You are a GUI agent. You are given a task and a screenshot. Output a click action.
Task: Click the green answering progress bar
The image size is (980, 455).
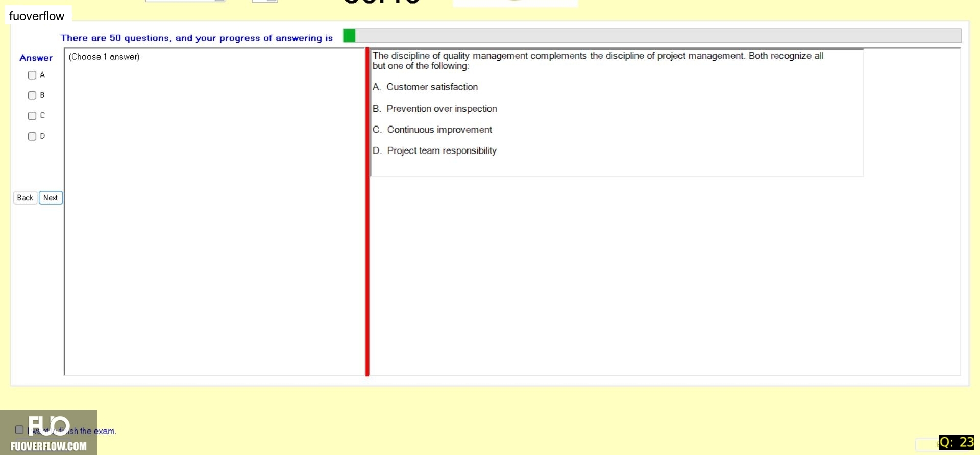tap(652, 36)
